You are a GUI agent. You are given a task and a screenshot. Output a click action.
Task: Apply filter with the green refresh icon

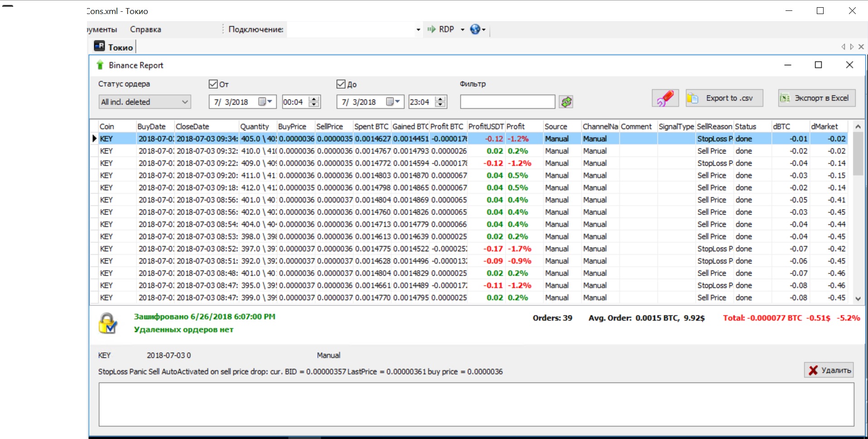[566, 102]
